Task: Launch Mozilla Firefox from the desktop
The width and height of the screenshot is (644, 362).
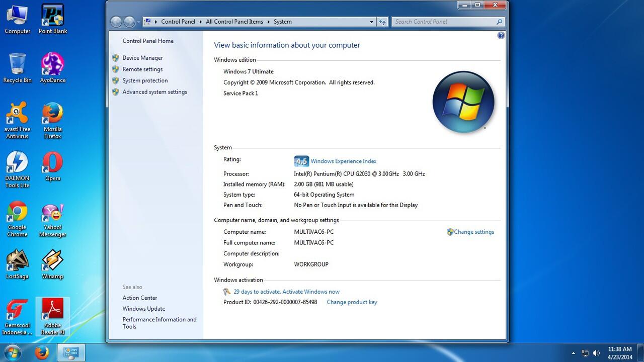Action: tap(53, 121)
